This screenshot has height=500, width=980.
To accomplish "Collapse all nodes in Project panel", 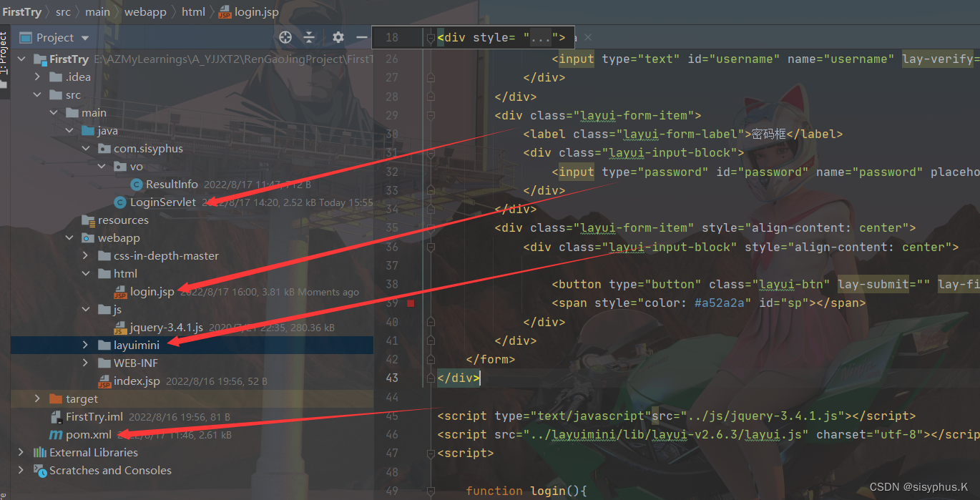I will [x=309, y=37].
